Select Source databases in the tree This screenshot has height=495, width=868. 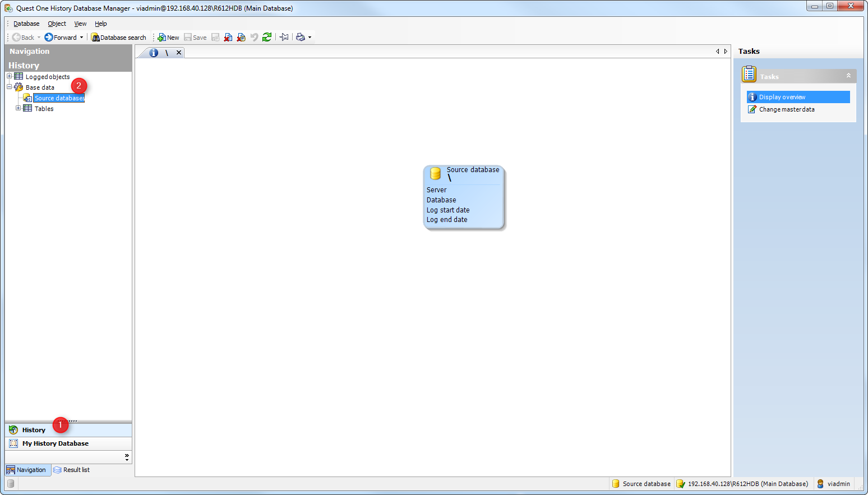click(59, 98)
